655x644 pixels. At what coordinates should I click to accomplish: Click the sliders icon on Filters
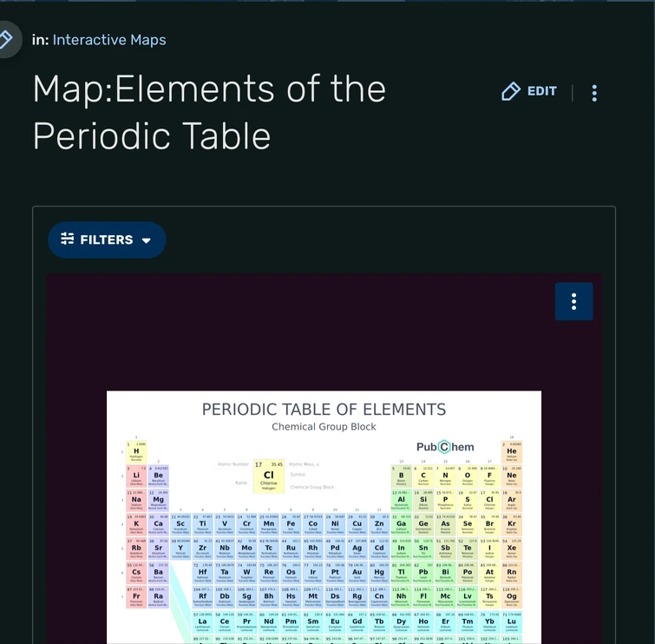[x=66, y=240]
